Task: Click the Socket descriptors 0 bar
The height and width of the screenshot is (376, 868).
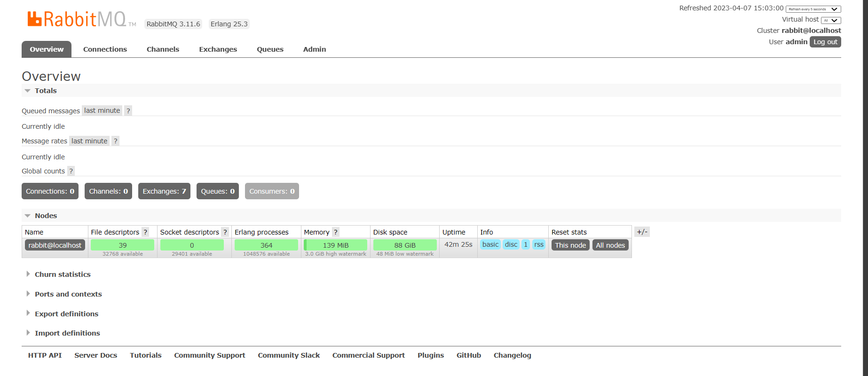Action: 192,245
